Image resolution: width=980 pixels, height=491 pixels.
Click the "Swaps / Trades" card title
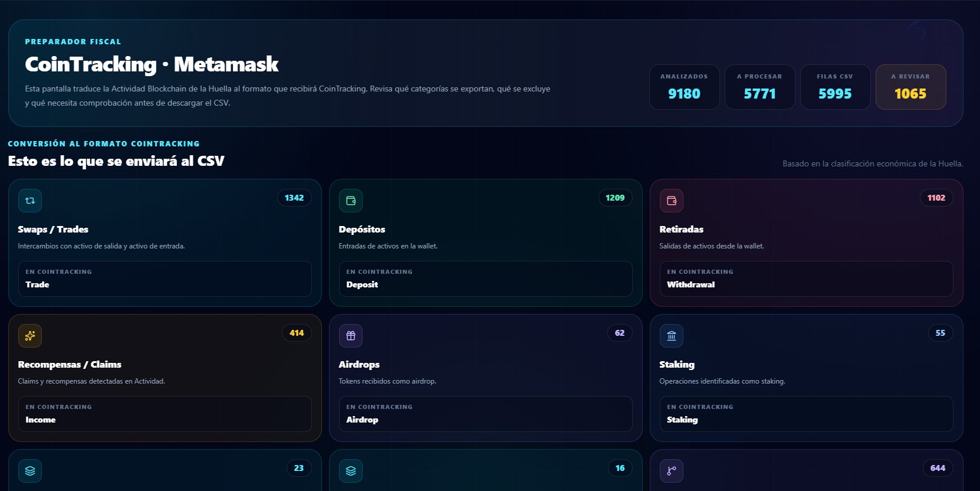53,230
